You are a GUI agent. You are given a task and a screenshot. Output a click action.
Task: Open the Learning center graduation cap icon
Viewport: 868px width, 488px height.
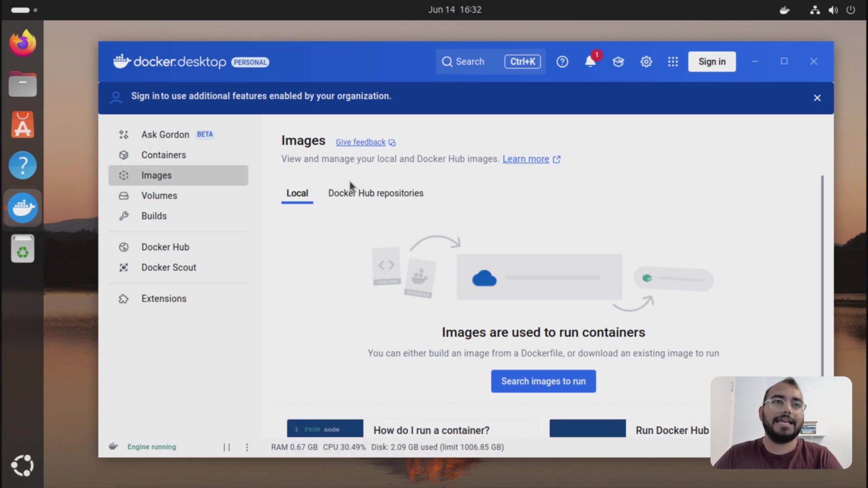pos(618,61)
